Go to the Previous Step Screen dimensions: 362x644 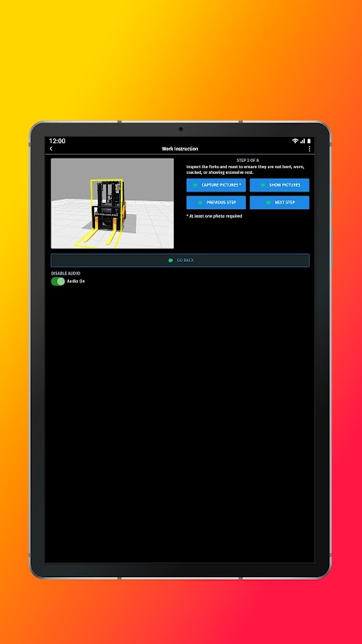coord(216,203)
